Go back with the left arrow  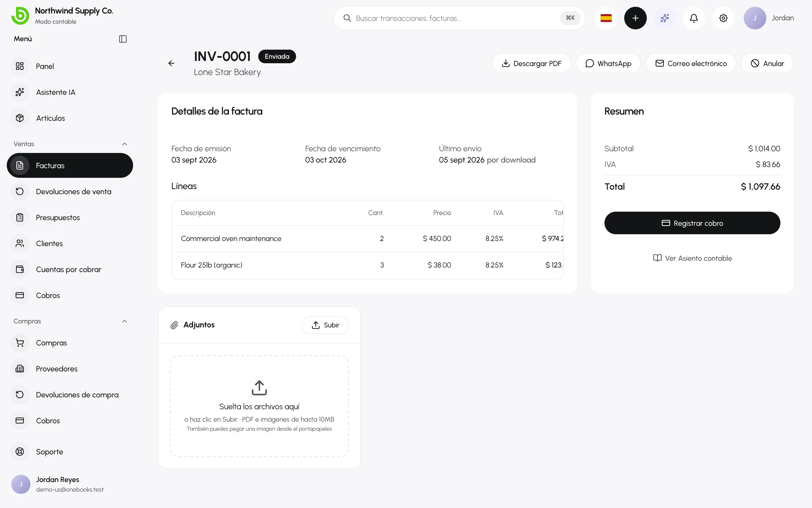click(171, 63)
